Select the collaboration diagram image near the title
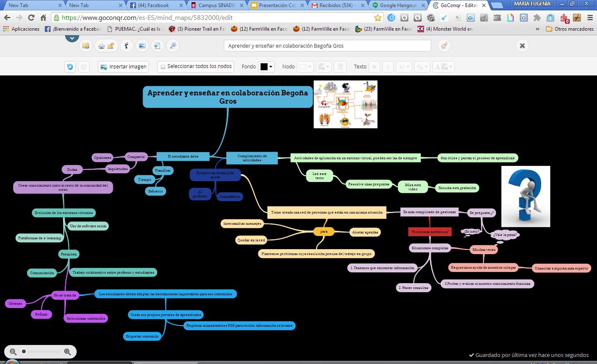The height and width of the screenshot is (364, 597). pos(346,104)
